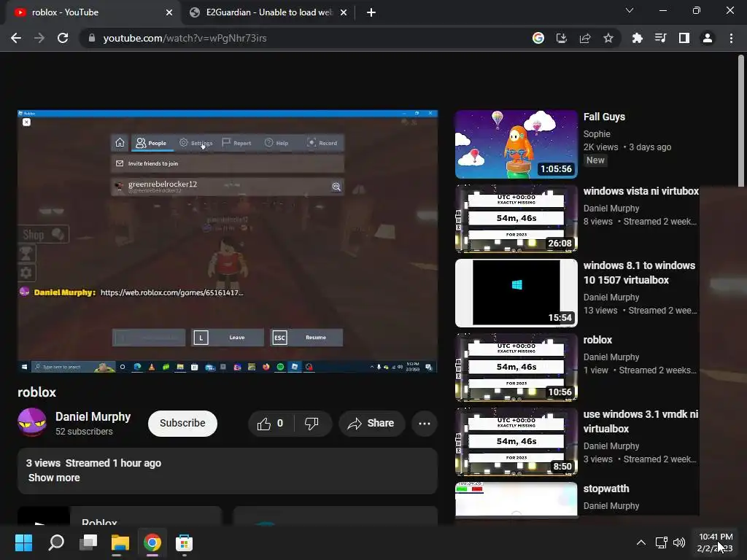Open the clock and date panel

715,542
